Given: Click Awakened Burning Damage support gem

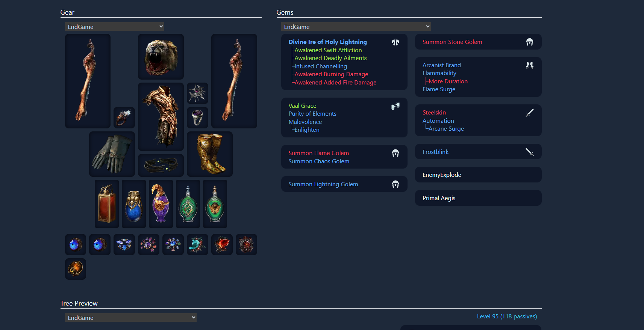Looking at the screenshot, I should pos(332,74).
